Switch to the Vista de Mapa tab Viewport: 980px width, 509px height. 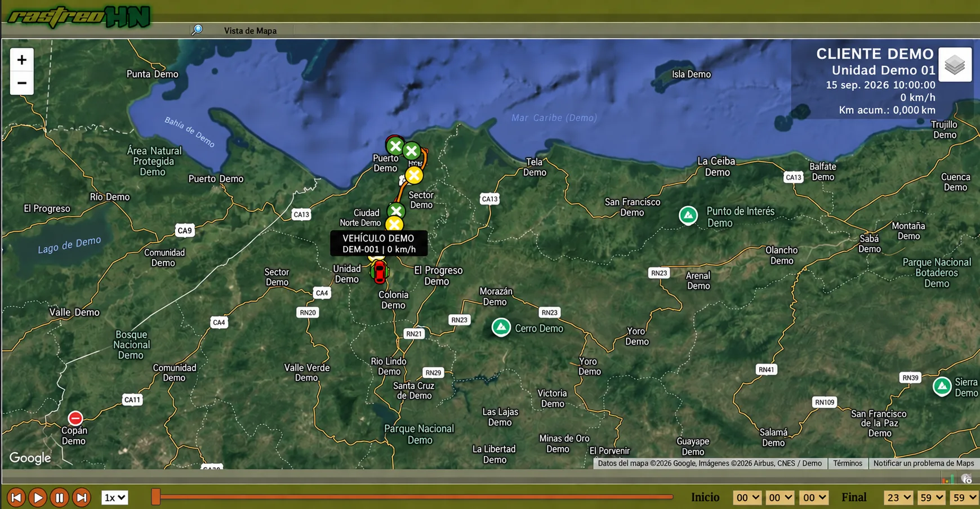click(x=250, y=30)
